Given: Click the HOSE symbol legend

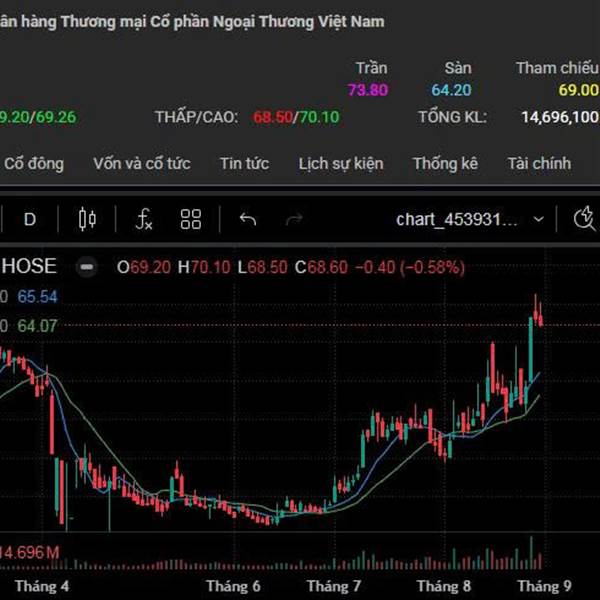Looking at the screenshot, I should [29, 266].
